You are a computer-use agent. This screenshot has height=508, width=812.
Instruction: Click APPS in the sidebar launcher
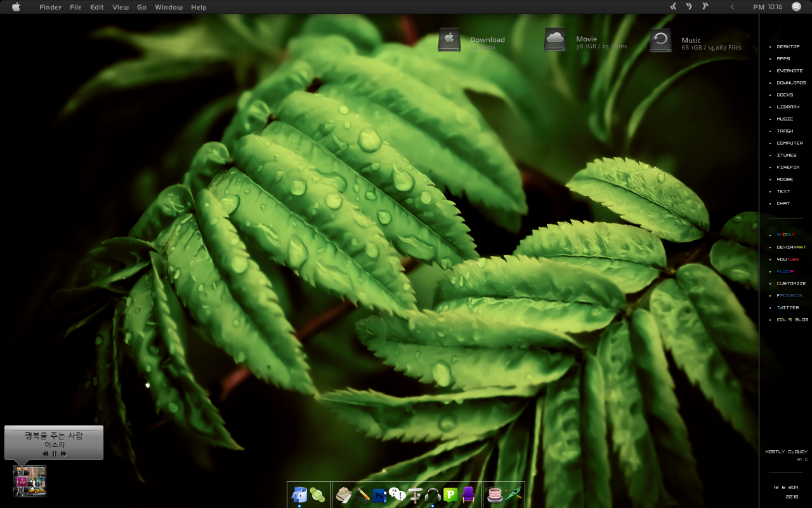click(x=783, y=58)
